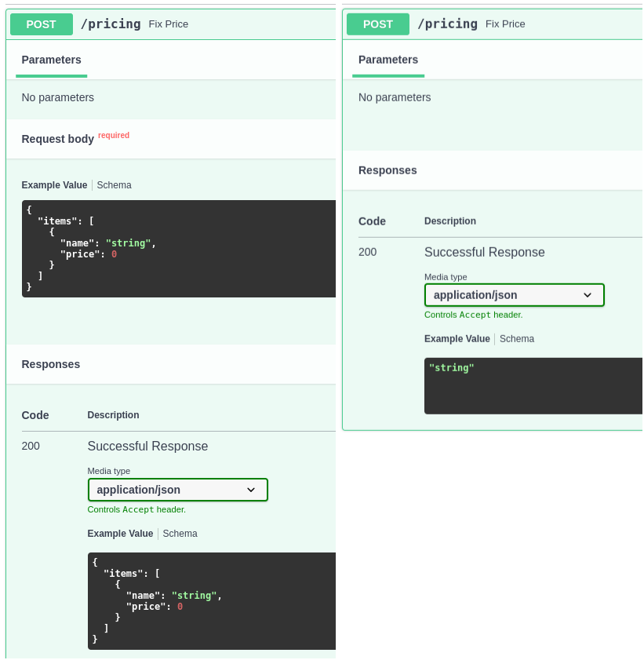Open the left panel's application/json media type dropdown
Screen dimensions: 644x660
[177, 490]
